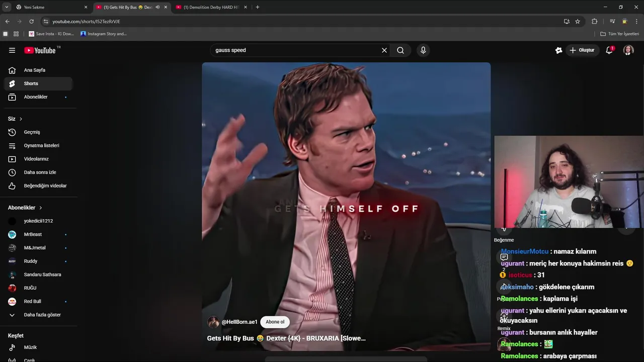This screenshot has height=362, width=644.
Task: Reload the page
Action: tap(31, 22)
